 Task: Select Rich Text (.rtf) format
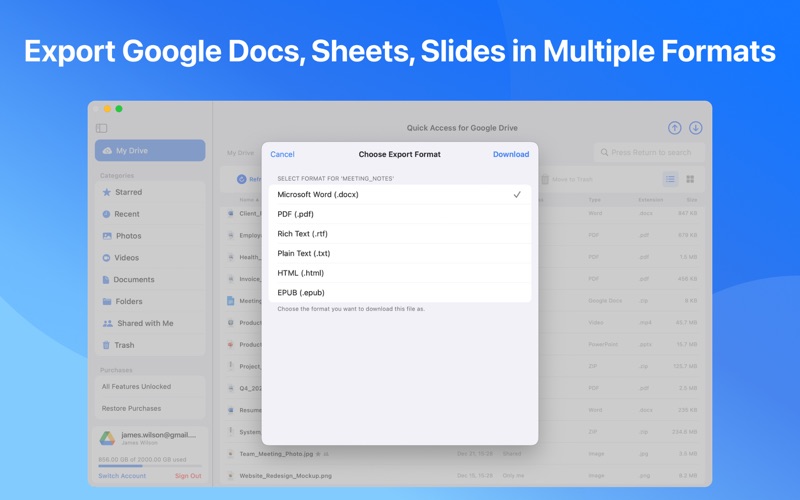[400, 234]
